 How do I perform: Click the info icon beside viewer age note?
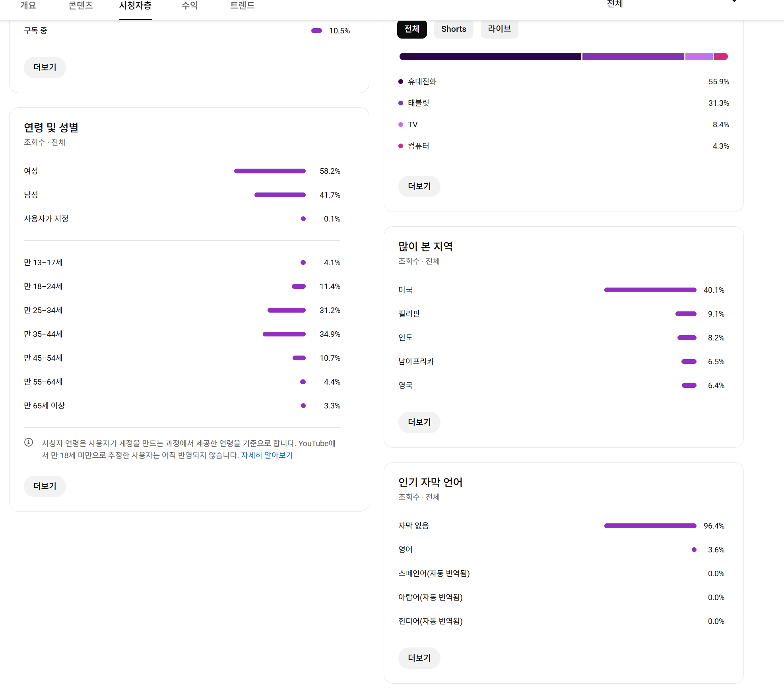[x=29, y=442]
